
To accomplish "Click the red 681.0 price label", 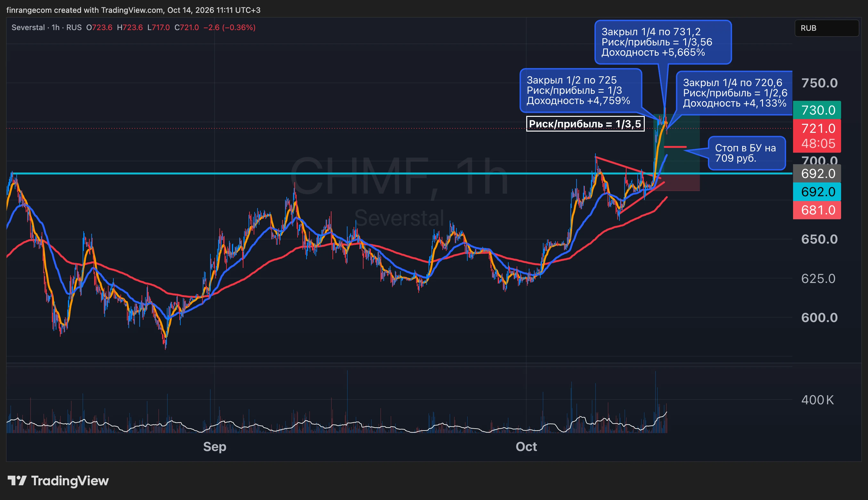I will tap(817, 210).
